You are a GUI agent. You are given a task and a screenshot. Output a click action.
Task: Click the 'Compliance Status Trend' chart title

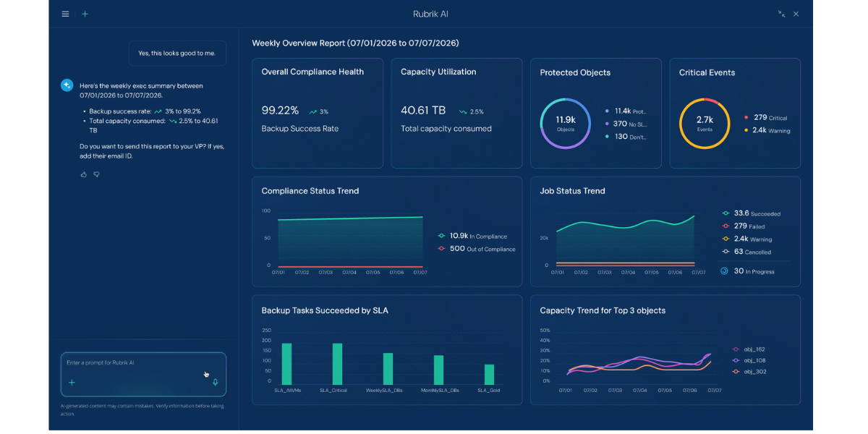(x=310, y=191)
